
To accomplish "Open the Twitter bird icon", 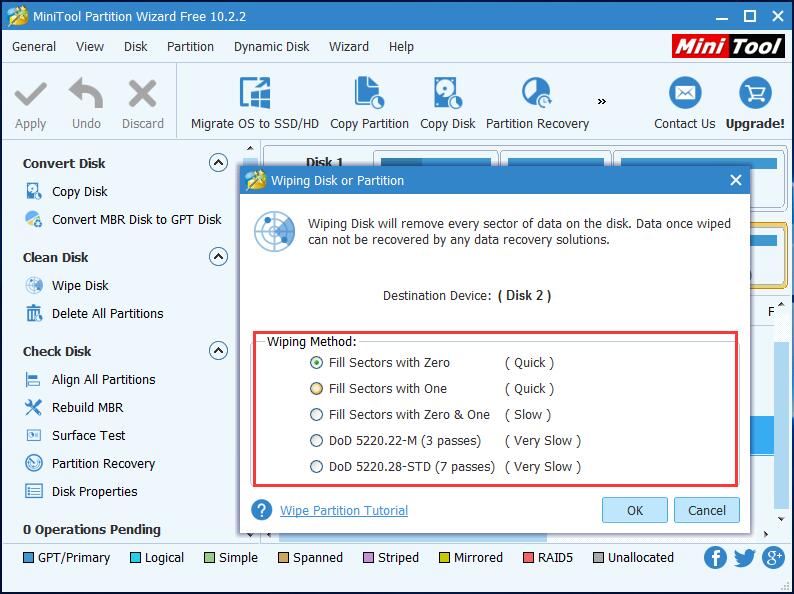I will [x=744, y=558].
